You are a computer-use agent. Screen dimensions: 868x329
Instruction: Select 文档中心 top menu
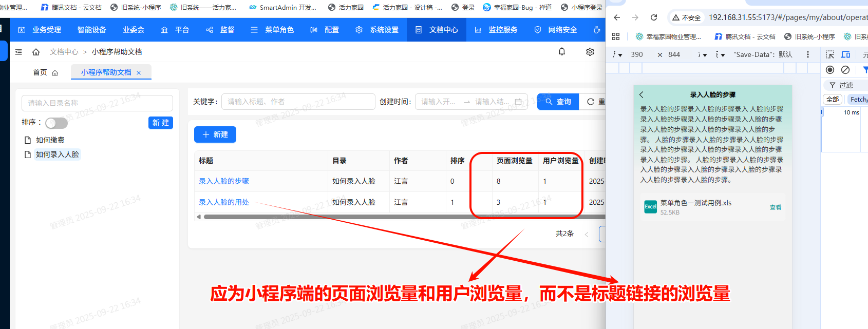click(437, 30)
